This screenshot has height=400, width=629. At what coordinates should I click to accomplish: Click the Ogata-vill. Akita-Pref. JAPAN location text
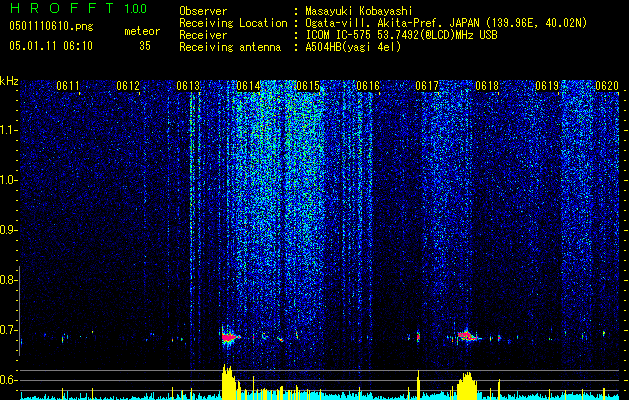click(446, 23)
